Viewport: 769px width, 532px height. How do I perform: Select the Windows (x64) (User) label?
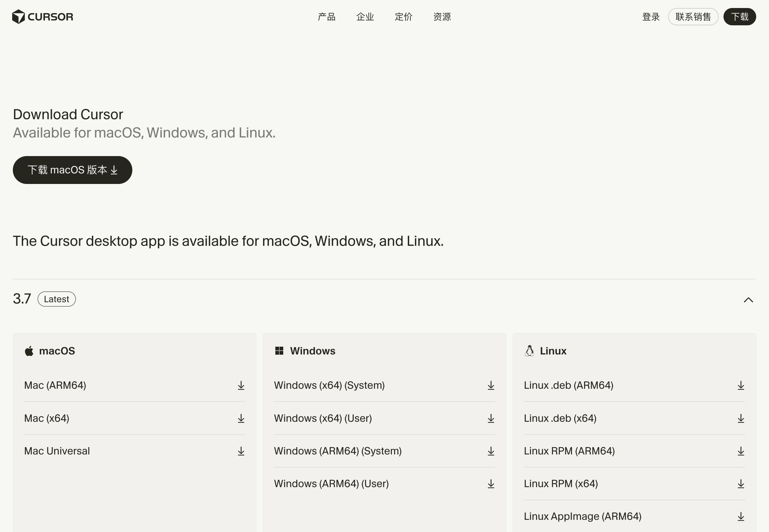(x=323, y=418)
